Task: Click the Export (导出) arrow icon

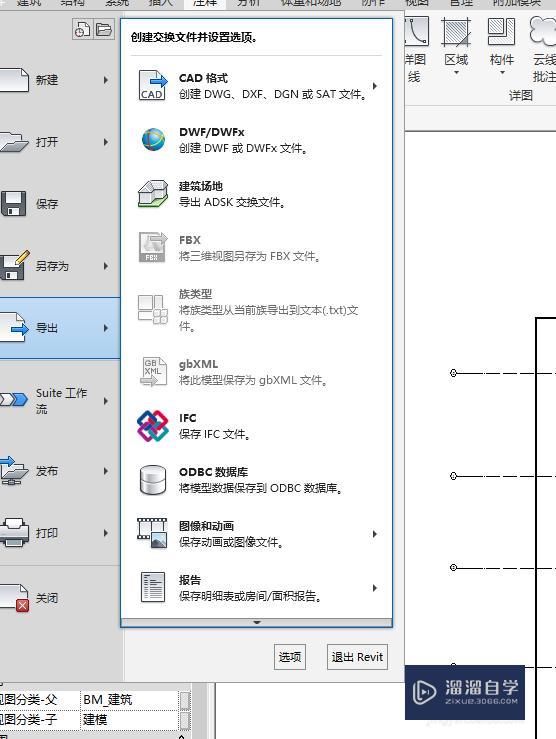Action: pyautogui.click(x=14, y=327)
